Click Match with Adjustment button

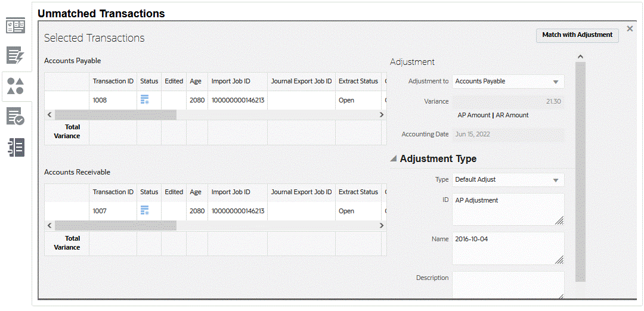pos(577,35)
